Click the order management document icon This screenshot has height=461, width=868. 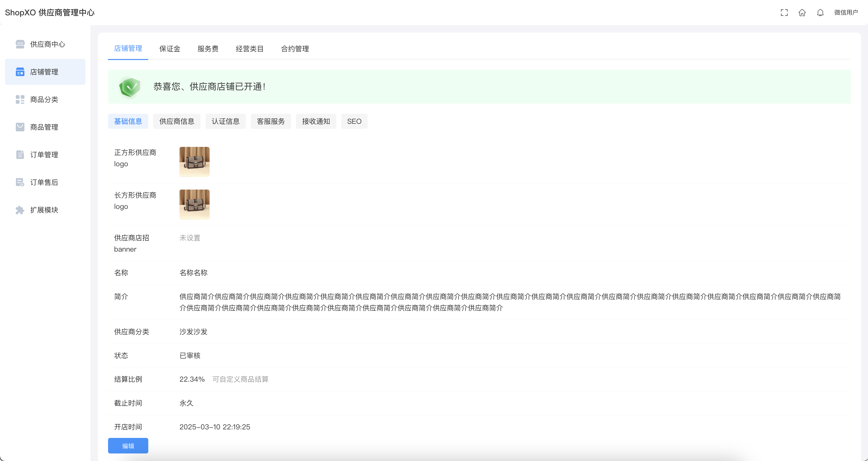tap(20, 155)
